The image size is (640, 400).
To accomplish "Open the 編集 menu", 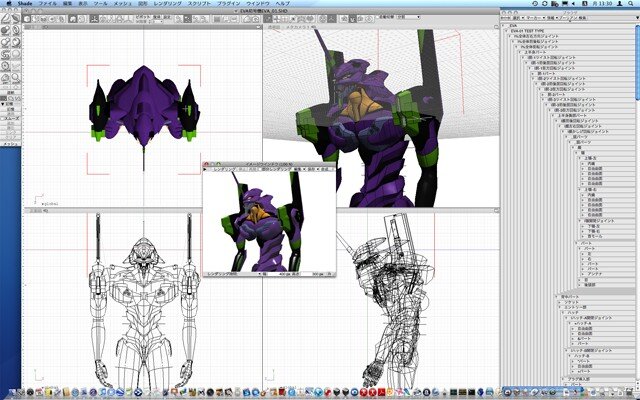I will tap(67, 3).
